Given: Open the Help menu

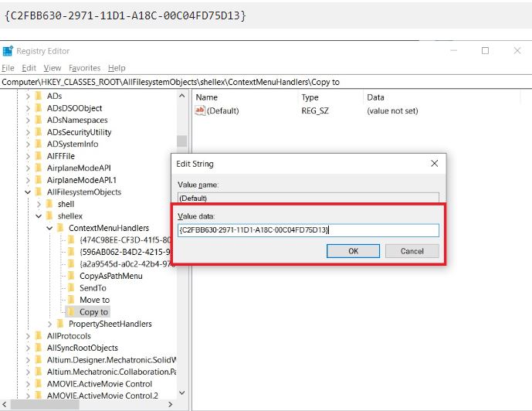Looking at the screenshot, I should click(x=117, y=68).
